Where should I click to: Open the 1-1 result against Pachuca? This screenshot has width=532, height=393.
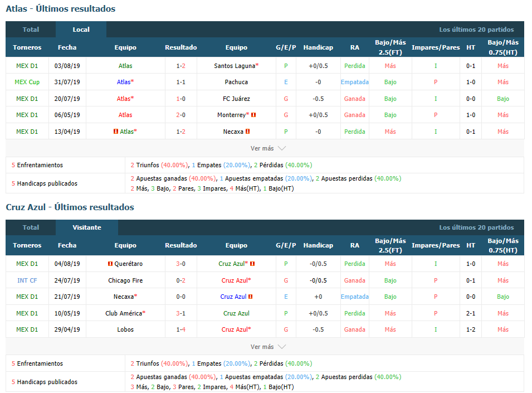[181, 82]
